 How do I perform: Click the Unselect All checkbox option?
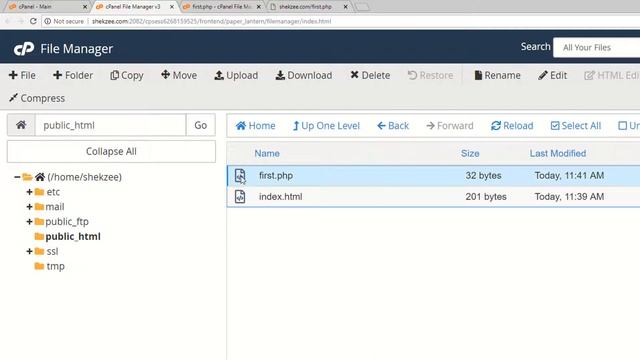pos(629,126)
